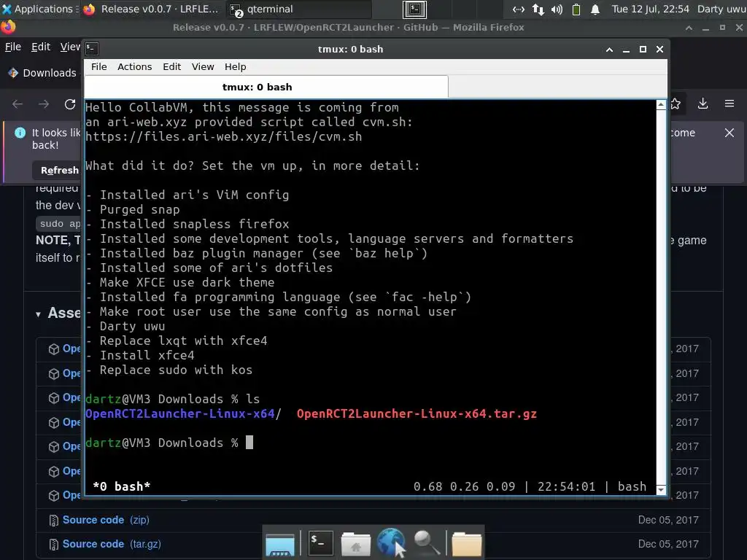Open the Applications menu in the panel

(x=38, y=9)
